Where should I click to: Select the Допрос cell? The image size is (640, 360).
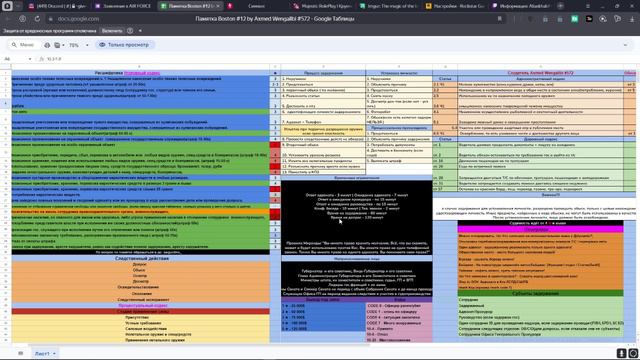pyautogui.click(x=141, y=264)
